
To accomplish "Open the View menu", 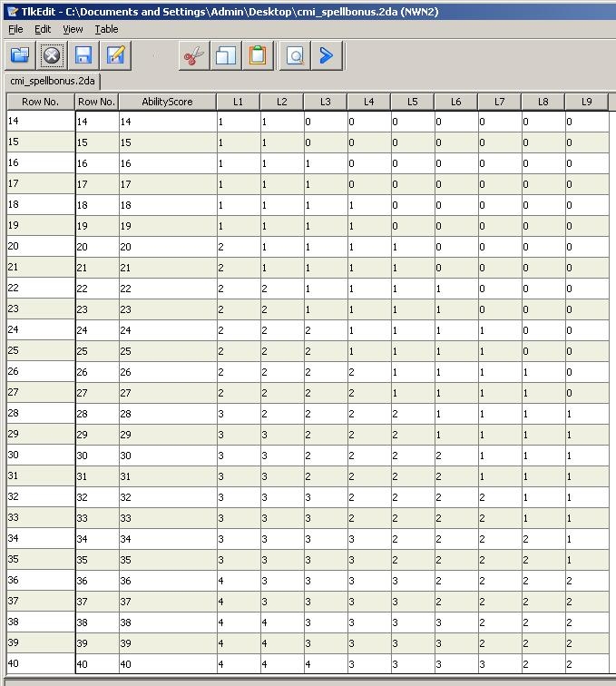I will pos(73,29).
